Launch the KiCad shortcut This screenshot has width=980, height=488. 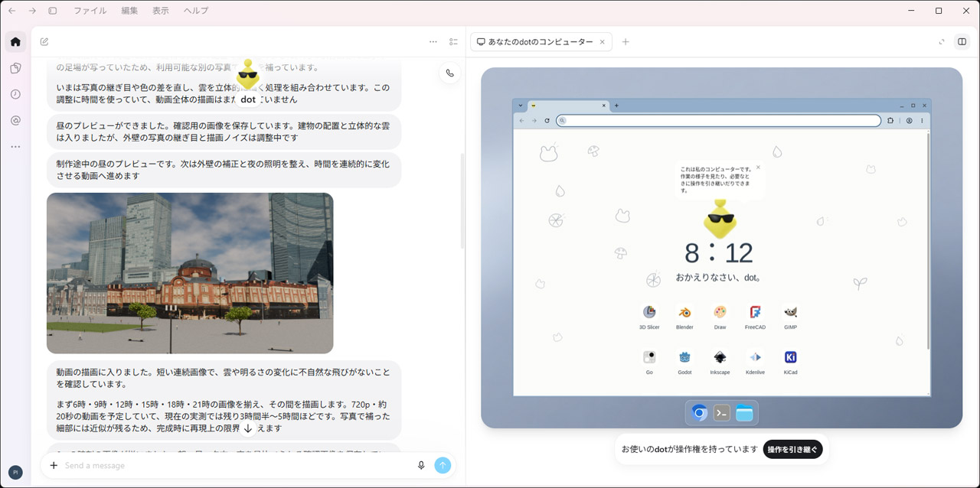tap(790, 362)
